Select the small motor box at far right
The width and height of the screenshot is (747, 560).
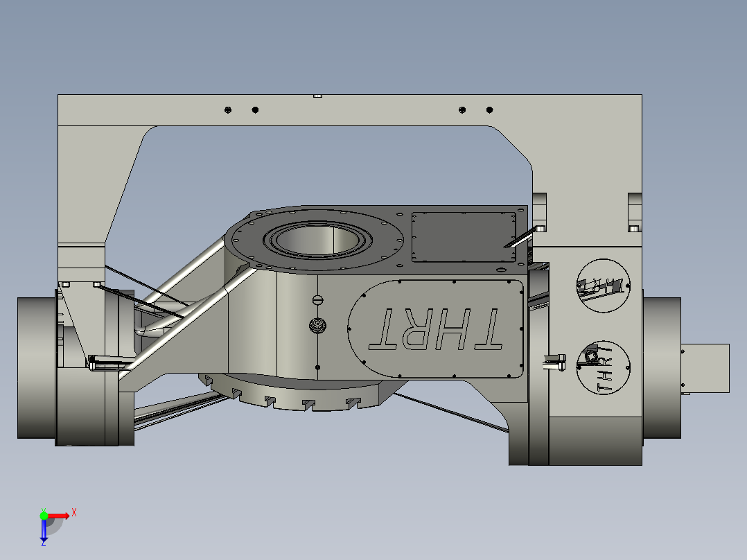(x=705, y=369)
